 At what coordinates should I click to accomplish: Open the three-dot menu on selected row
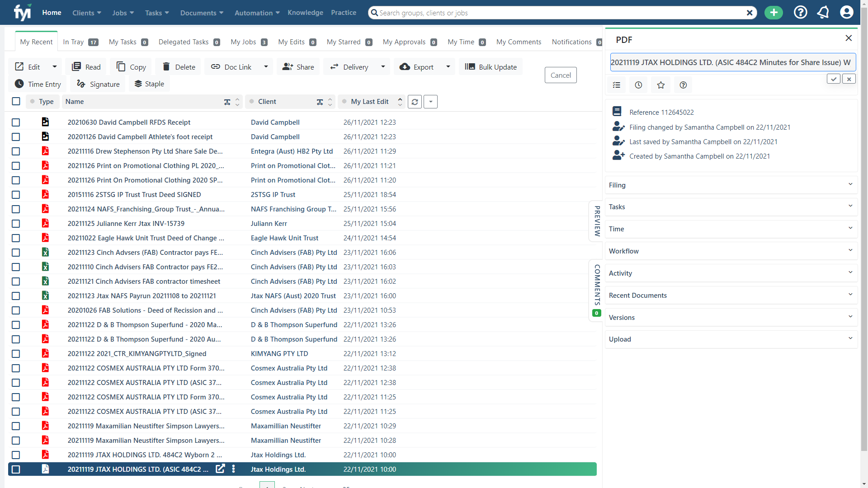pos(233,469)
